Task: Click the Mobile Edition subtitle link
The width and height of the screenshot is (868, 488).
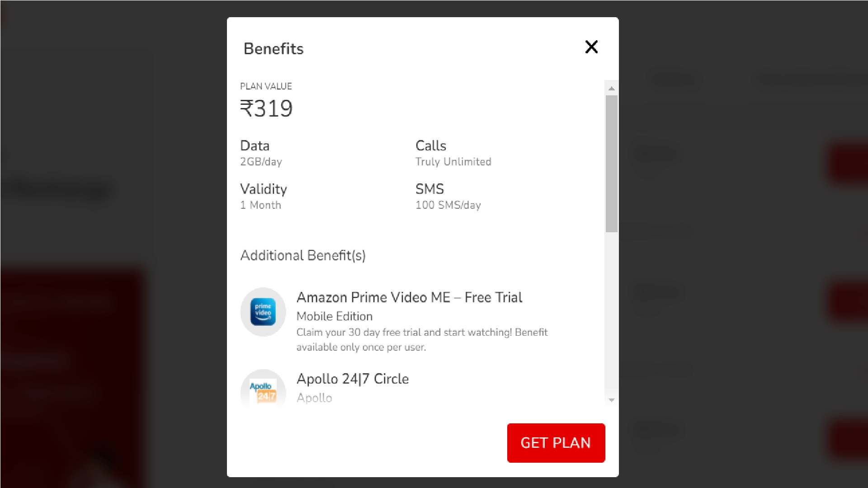Action: click(x=335, y=316)
